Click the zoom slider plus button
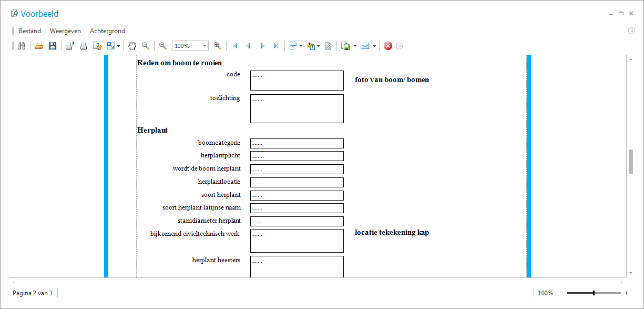Image resolution: width=644 pixels, height=309 pixels. 626,293
